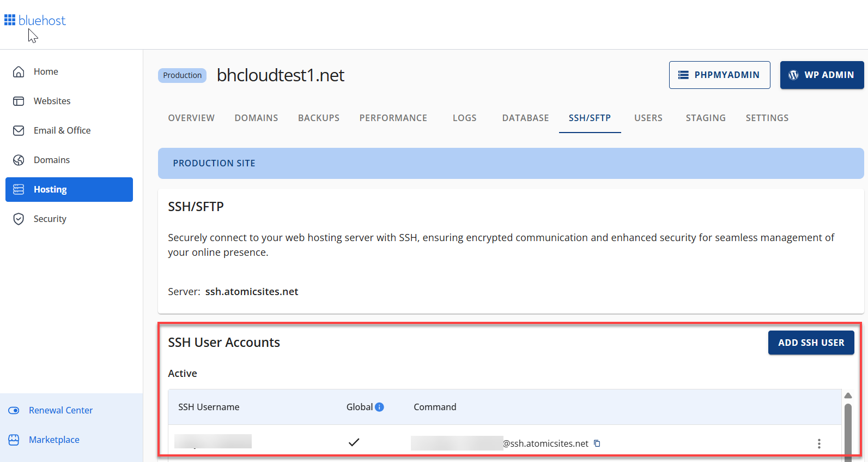
Task: Open WP ADMIN dashboard button
Action: 822,75
